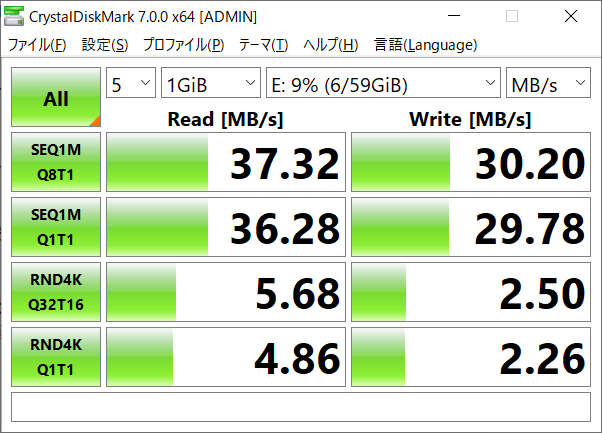The width and height of the screenshot is (602, 433).
Task: Click the 4.86 RND4K Q1T1 read result
Action: point(226,357)
